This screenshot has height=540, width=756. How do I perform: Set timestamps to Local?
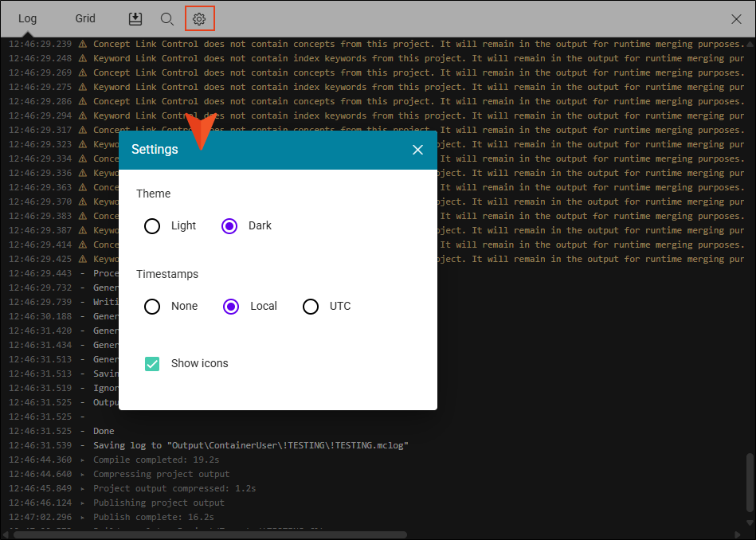[231, 306]
